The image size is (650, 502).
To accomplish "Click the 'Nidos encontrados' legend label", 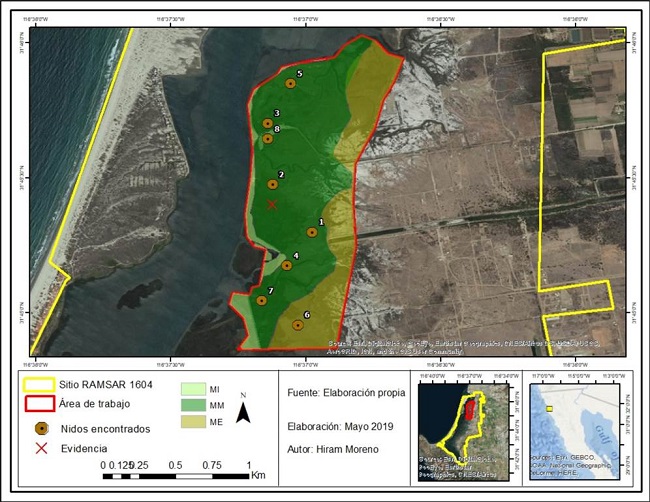I will 105,429.
